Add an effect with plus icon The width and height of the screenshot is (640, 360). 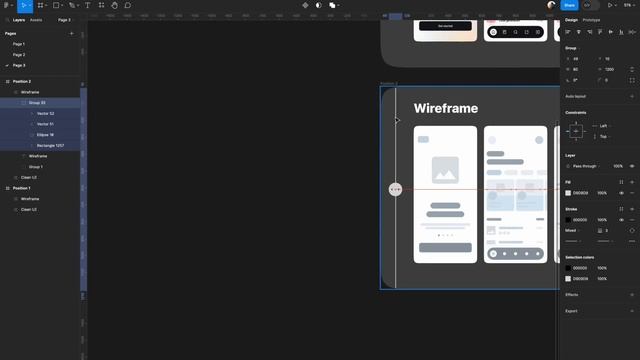click(x=632, y=295)
